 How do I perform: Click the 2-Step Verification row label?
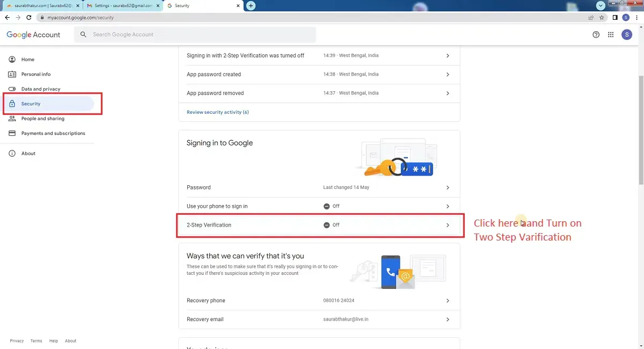(209, 225)
